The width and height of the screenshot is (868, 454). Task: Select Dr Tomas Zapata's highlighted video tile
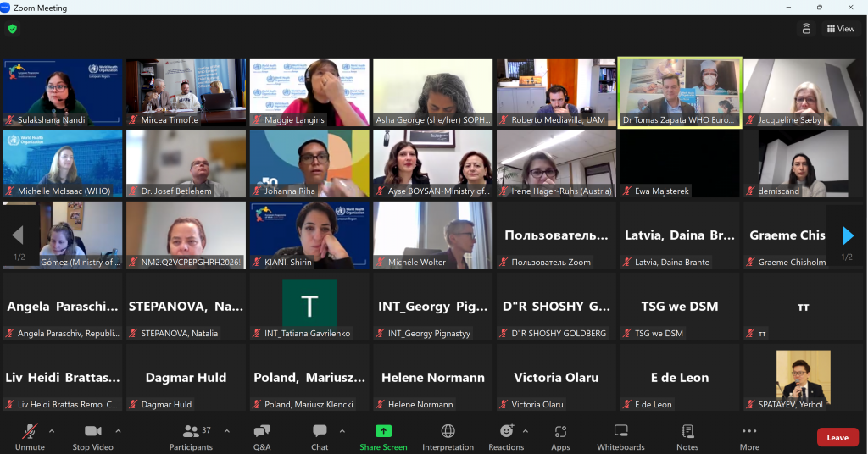[680, 92]
